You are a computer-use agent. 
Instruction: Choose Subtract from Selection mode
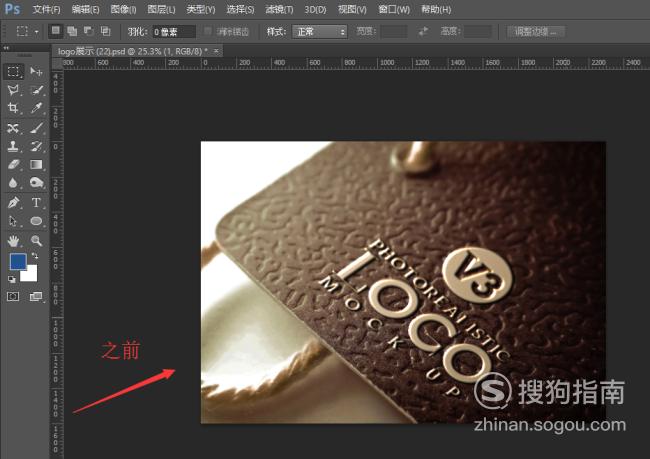[89, 31]
